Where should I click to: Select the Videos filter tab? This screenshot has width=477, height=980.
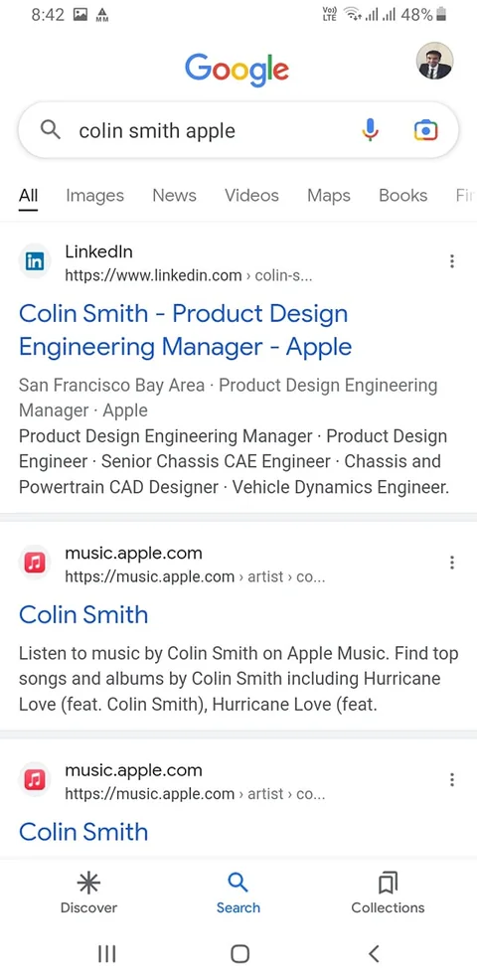pyautogui.click(x=251, y=195)
